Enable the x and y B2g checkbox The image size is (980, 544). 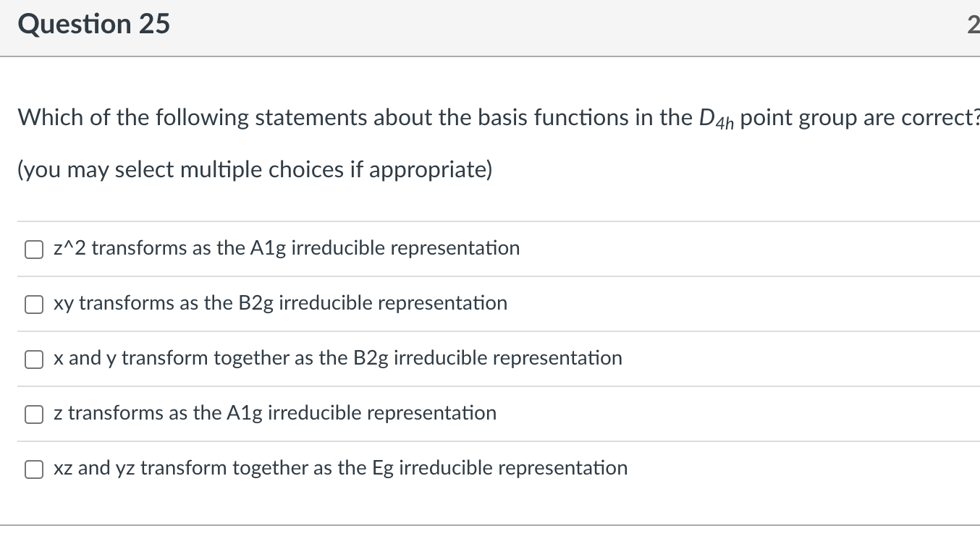(33, 360)
